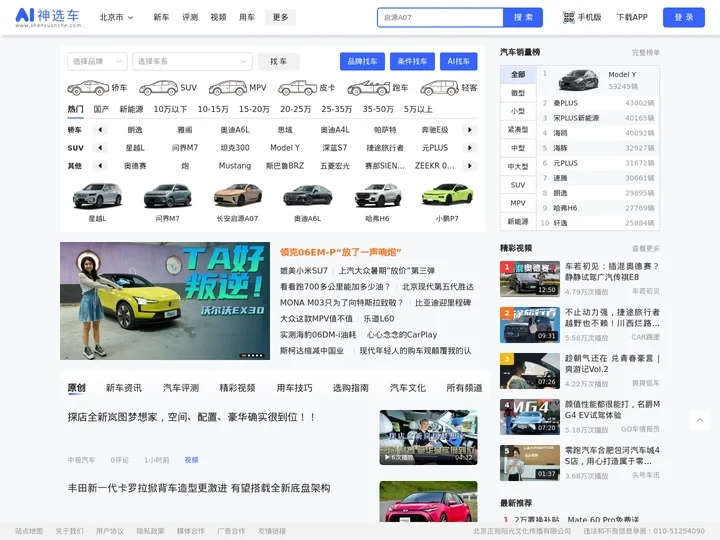Play the 名爵MG4 EV video thumbnail
The height and width of the screenshot is (540, 720).
coord(529,416)
